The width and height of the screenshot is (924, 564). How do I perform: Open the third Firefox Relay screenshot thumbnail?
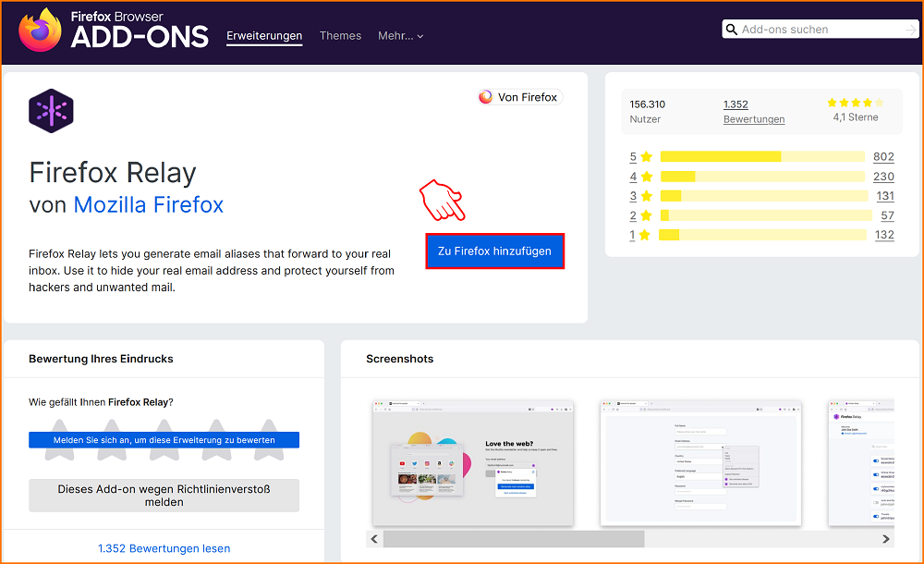[x=861, y=463]
